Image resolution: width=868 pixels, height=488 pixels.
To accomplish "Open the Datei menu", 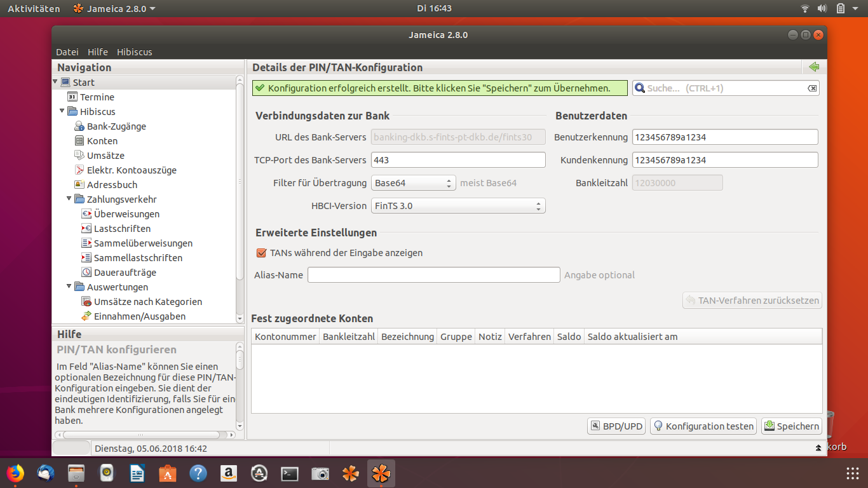I will point(67,52).
